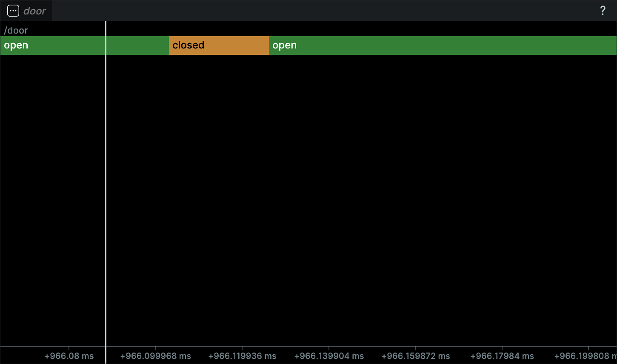Click the empty header bar right of door tab
The height and width of the screenshot is (364, 617).
click(x=323, y=11)
